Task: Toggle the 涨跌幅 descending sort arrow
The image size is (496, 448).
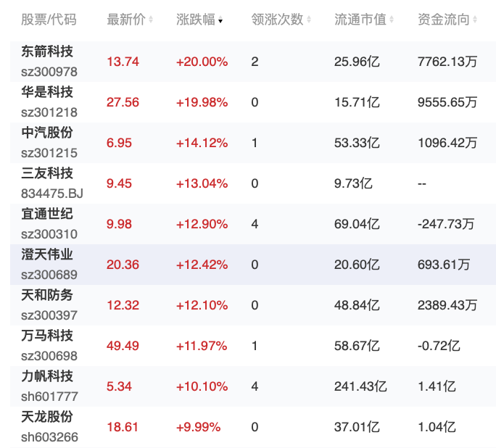Action: (220, 21)
